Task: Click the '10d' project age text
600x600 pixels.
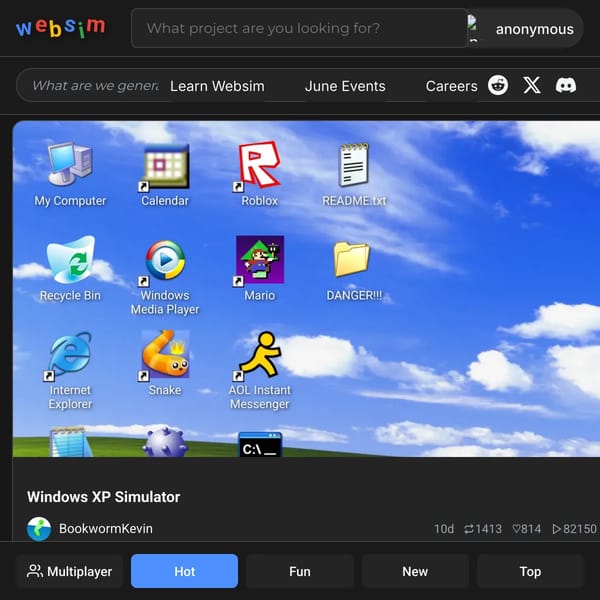Action: pyautogui.click(x=444, y=529)
